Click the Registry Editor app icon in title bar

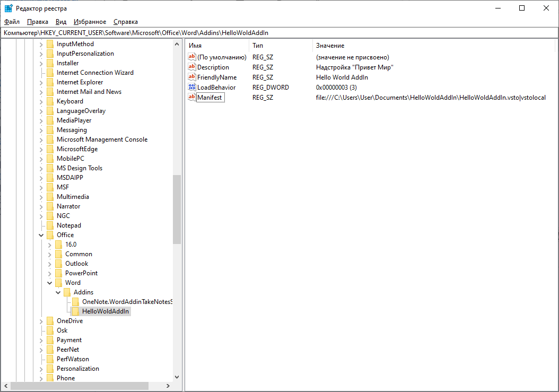pos(8,8)
